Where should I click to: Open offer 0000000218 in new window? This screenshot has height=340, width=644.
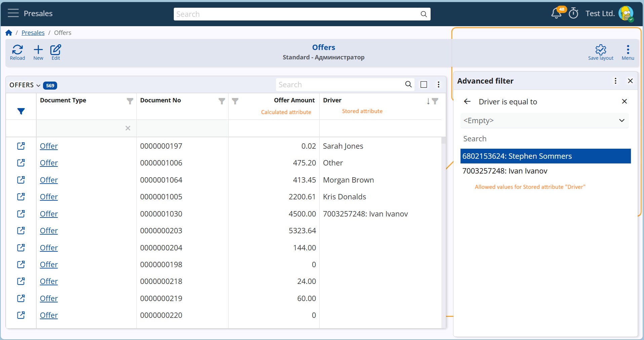click(21, 281)
